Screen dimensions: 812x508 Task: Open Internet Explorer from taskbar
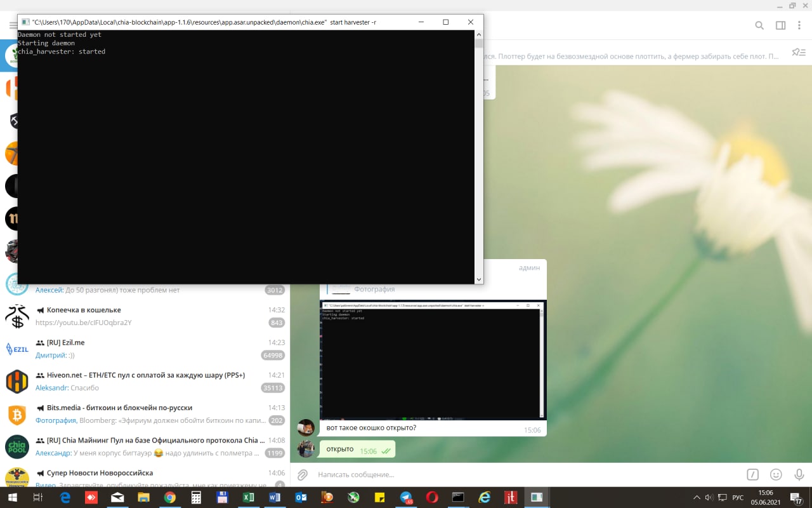pos(485,498)
